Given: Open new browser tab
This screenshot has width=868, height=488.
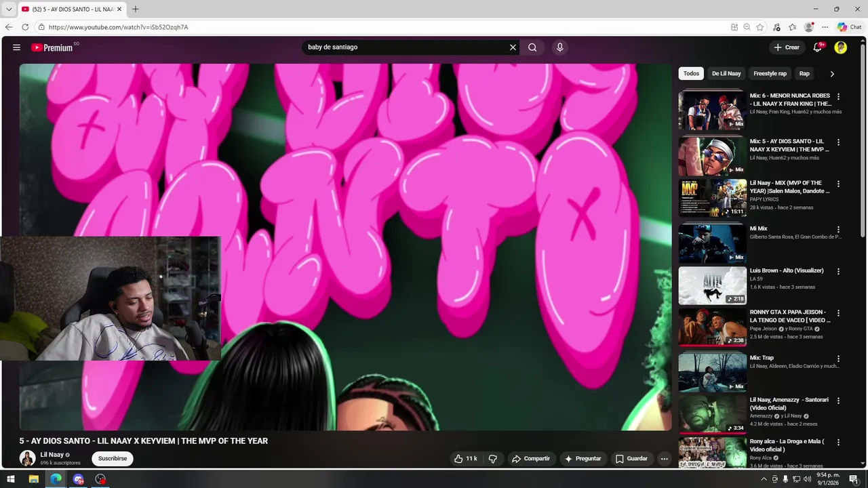Looking at the screenshot, I should (x=135, y=9).
